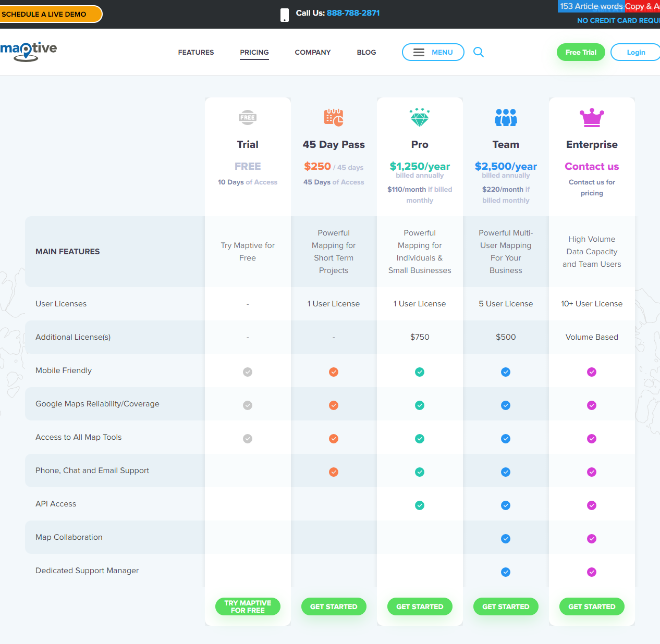Call the 888-788-2871 phone link
The image size is (660, 644).
(353, 13)
